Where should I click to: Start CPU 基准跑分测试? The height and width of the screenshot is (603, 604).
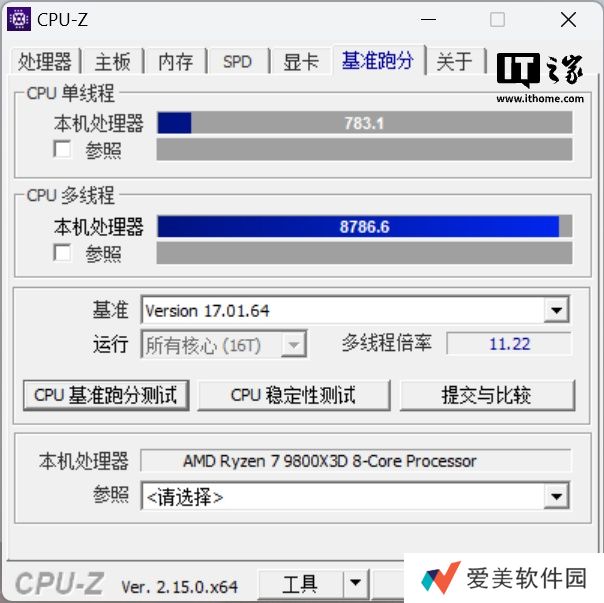(106, 395)
